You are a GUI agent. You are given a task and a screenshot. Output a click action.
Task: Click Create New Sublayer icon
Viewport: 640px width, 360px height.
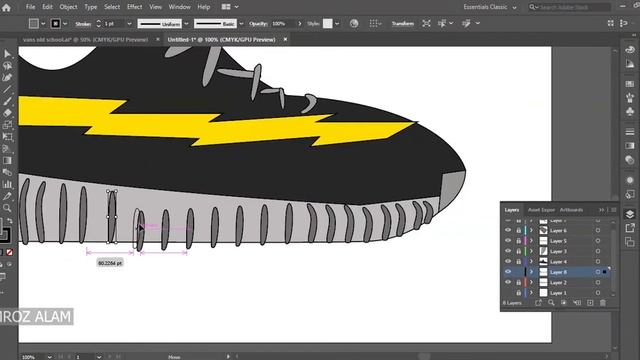[577, 303]
